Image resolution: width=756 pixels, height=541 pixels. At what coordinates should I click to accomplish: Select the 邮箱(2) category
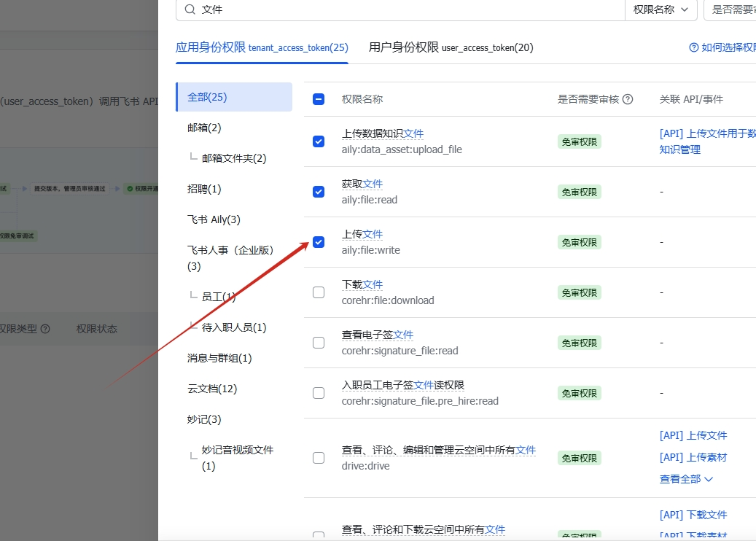[x=204, y=128]
